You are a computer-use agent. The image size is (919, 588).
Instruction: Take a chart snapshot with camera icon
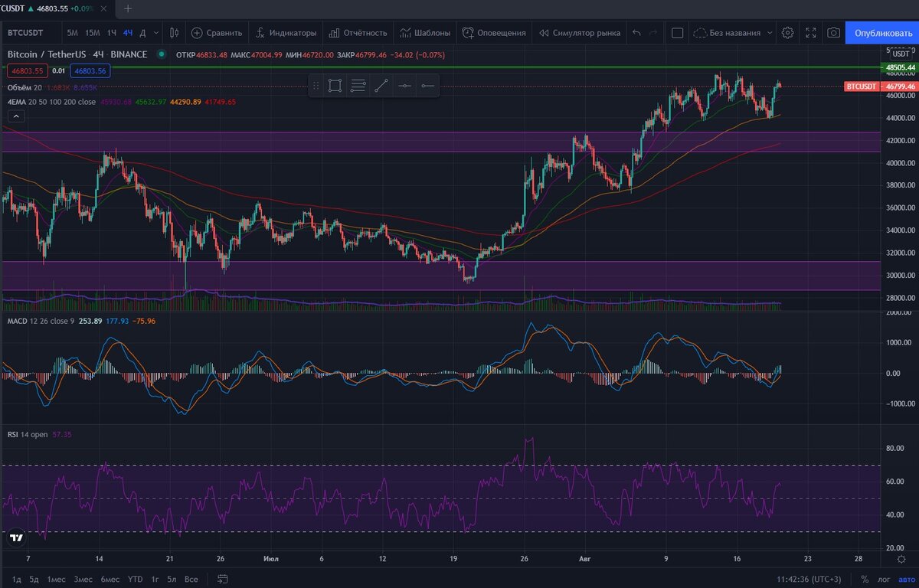[x=833, y=33]
